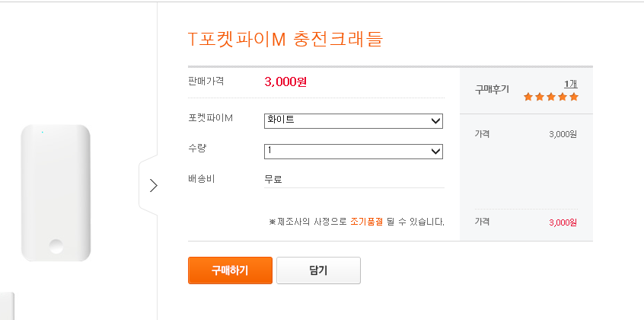This screenshot has width=644, height=320.
Task: Select the small thumbnail below the product image
Action: (x=6, y=306)
